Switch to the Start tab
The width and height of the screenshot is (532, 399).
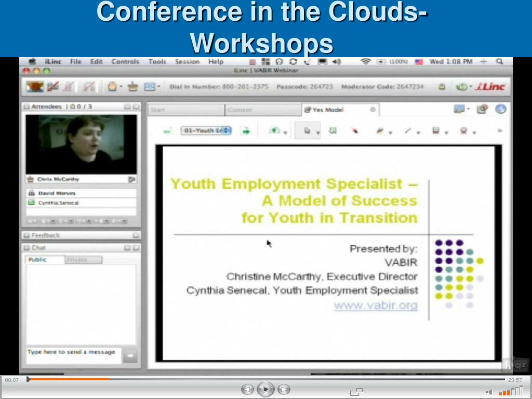point(187,110)
